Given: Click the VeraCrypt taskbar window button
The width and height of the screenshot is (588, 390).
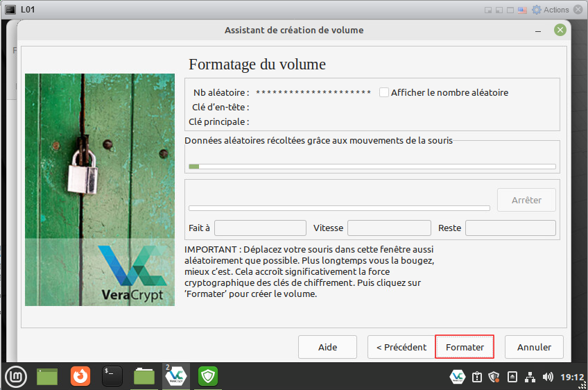Looking at the screenshot, I should 175,376.
